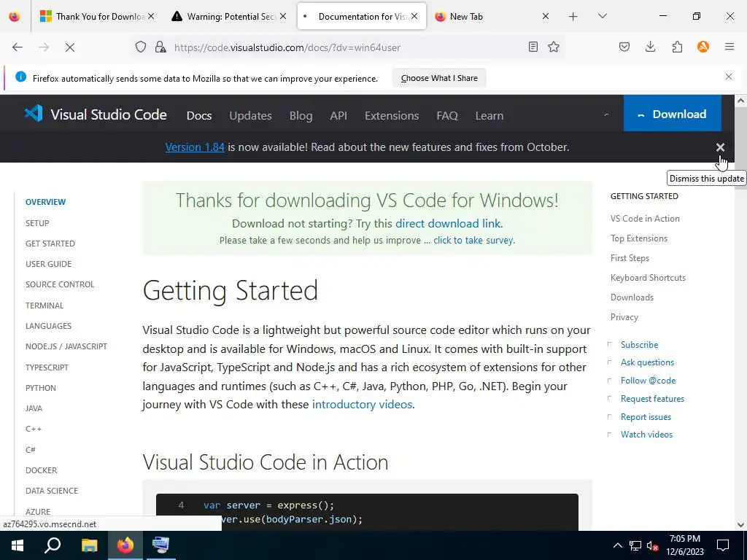Click the click to take survey link
Screen dimensions: 747x560
coord(473,241)
